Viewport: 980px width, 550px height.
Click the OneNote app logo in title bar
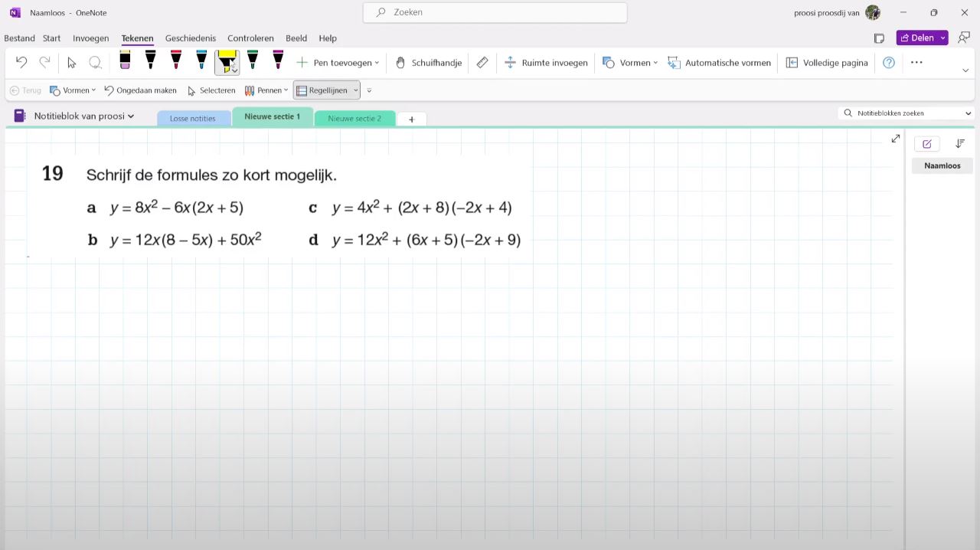pos(15,12)
